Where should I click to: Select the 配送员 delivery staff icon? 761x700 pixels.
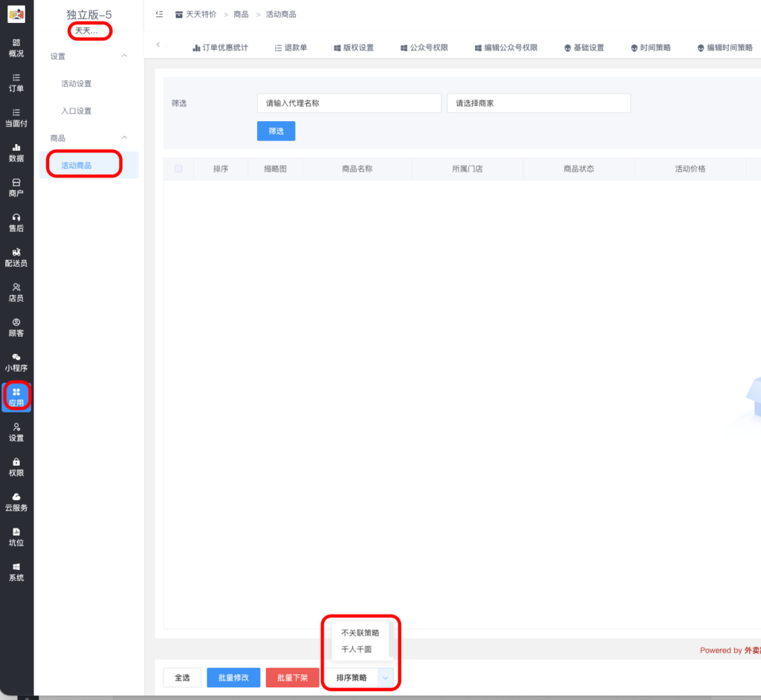coord(16,257)
